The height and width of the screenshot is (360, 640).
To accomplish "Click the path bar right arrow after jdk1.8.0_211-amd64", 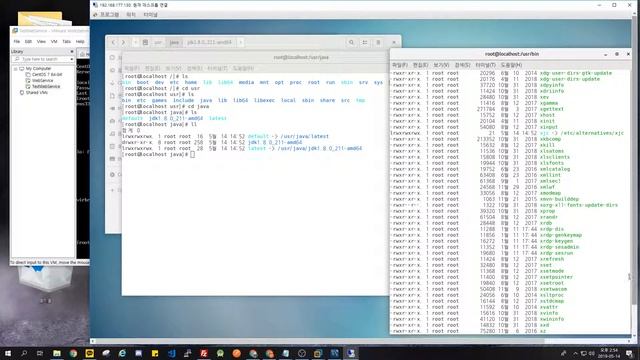I will [x=240, y=42].
